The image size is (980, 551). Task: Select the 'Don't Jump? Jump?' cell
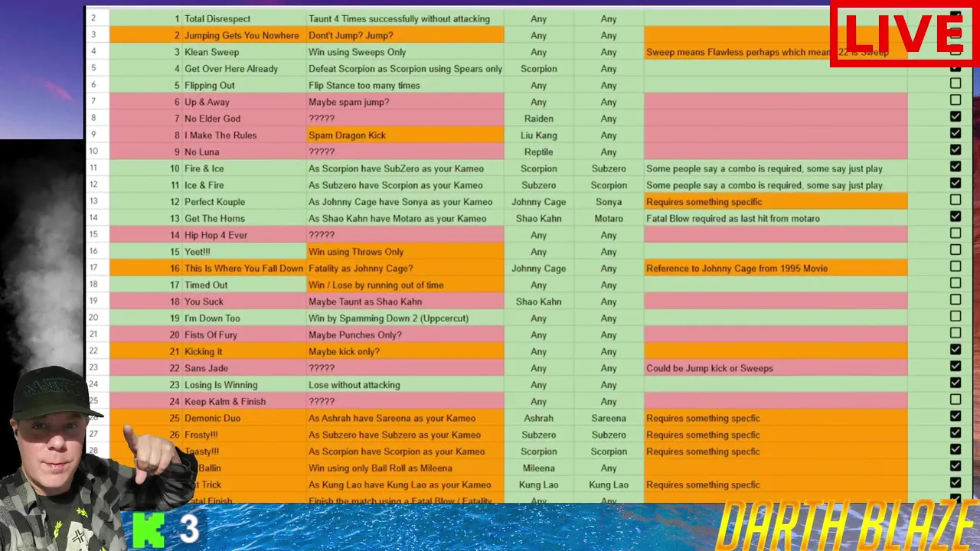click(x=405, y=35)
